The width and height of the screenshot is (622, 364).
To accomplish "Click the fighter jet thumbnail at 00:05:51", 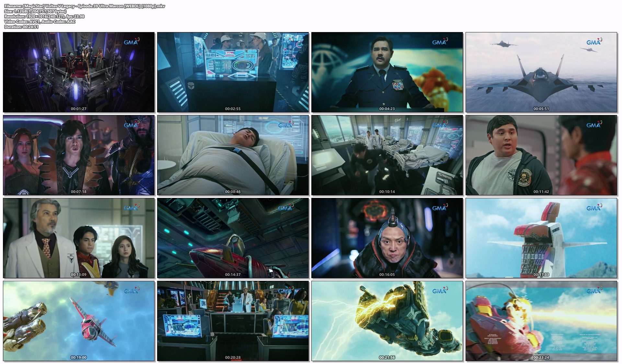I will (541, 72).
